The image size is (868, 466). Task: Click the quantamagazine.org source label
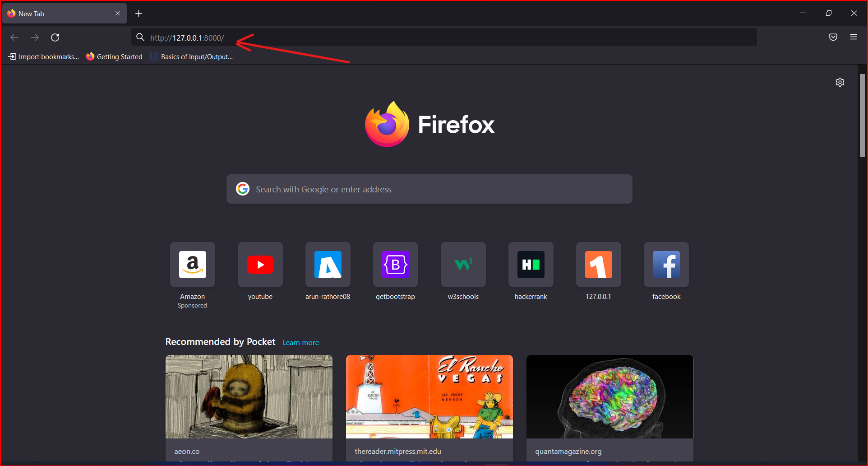point(568,451)
